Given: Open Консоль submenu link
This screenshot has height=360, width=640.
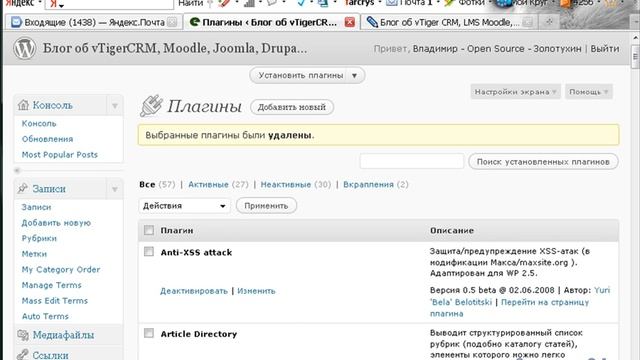Looking at the screenshot, I should click(39, 123).
